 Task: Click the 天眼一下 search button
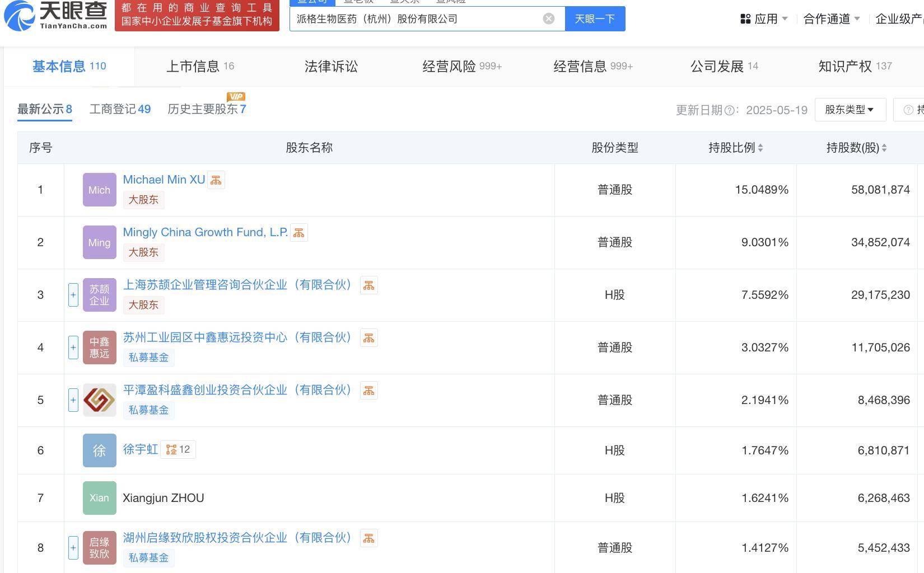(x=595, y=19)
